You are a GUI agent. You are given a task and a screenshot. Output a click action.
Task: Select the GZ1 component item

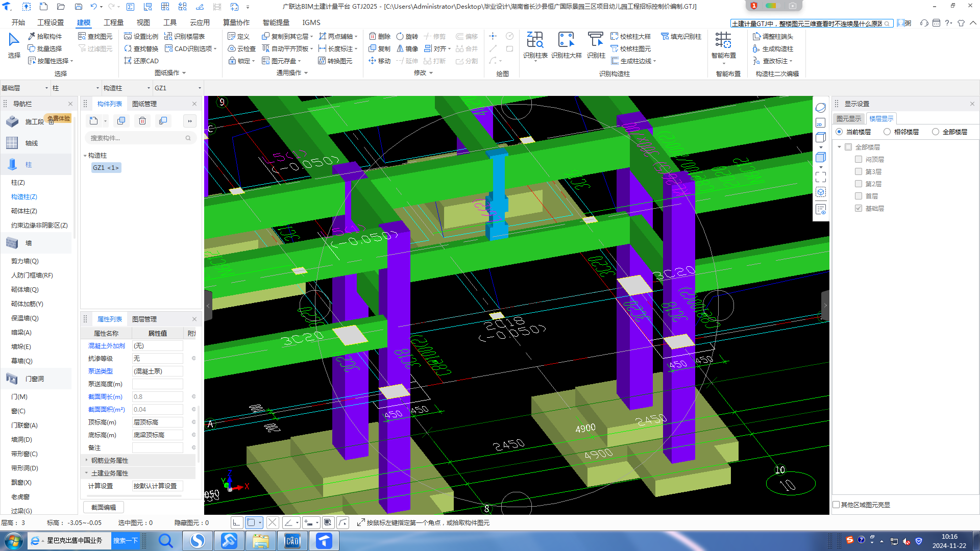tap(106, 167)
